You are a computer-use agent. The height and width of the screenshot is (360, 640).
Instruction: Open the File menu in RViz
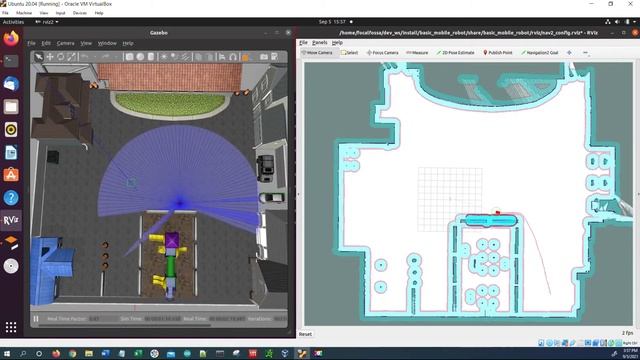coord(303,42)
